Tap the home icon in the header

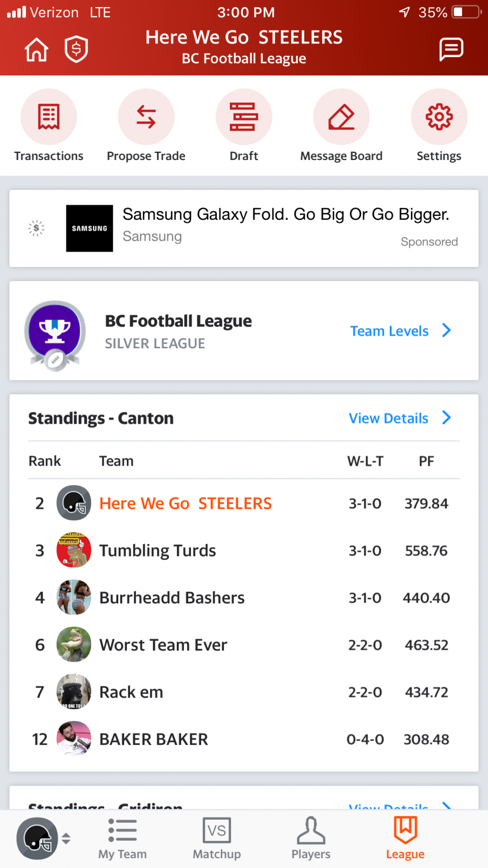[36, 50]
